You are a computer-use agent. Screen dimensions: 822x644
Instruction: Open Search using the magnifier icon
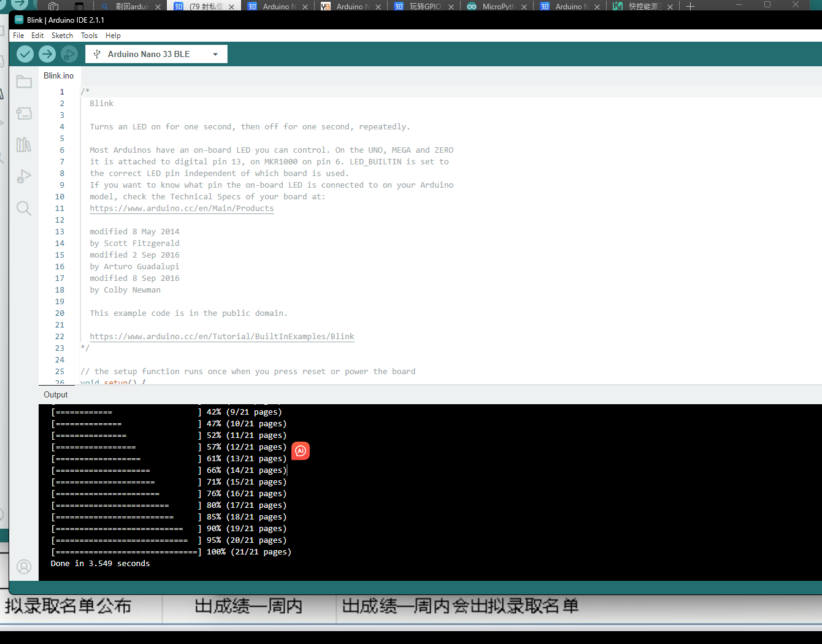pos(23,208)
